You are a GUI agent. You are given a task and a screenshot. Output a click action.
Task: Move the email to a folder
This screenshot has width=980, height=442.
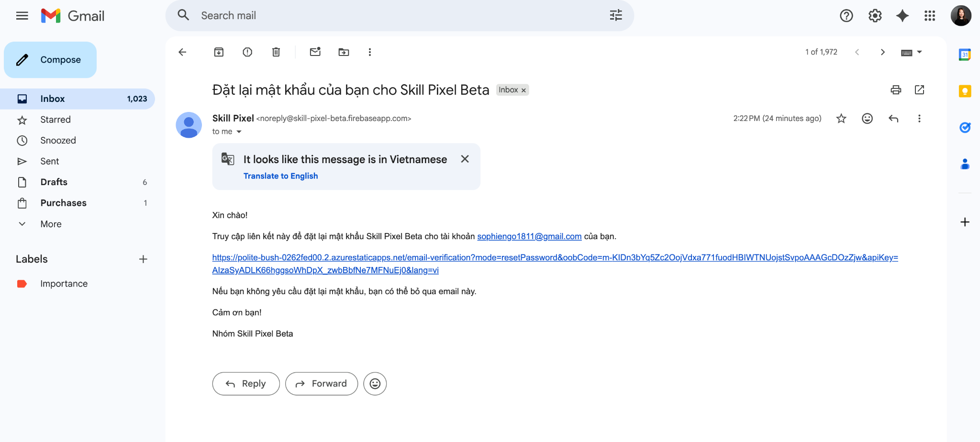coord(344,52)
